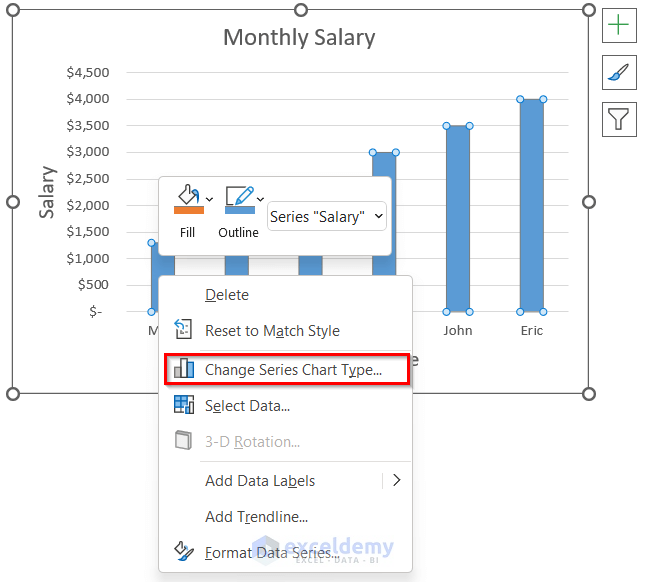Screen dimensions: 646x582
Task: Choose Change Series Chart Type
Action: point(287,369)
